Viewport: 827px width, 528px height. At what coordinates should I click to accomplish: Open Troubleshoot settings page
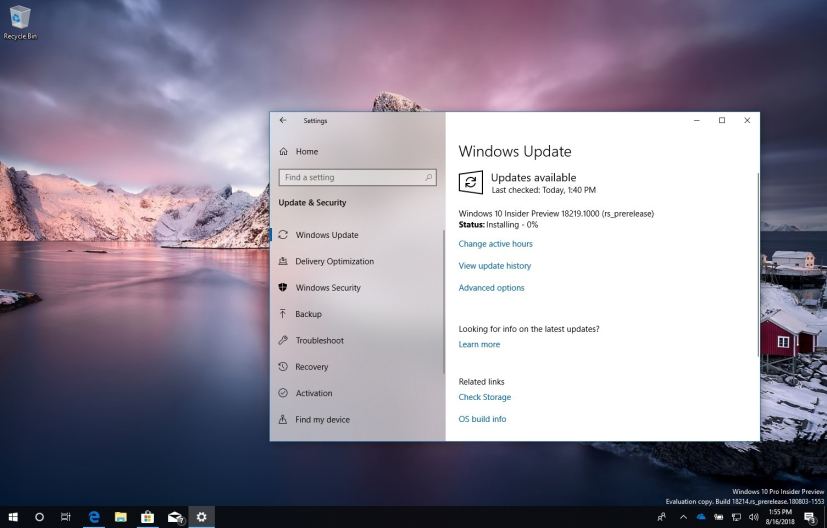(320, 340)
